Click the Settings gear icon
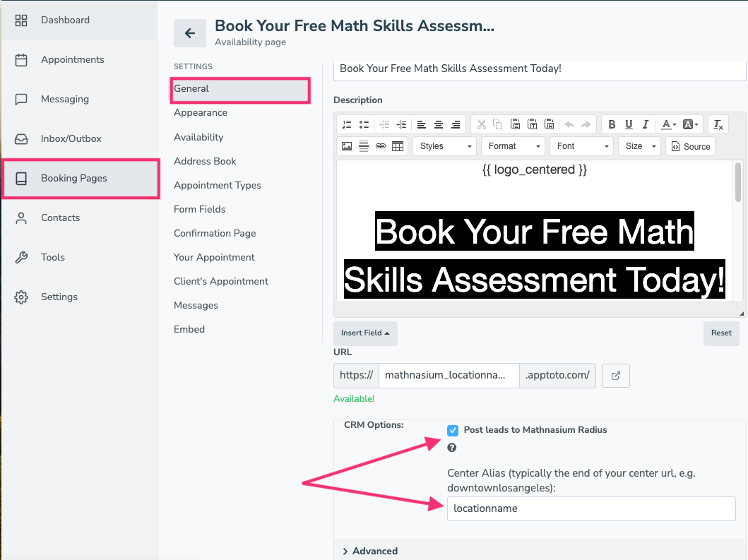The height and width of the screenshot is (560, 748). coord(21,297)
